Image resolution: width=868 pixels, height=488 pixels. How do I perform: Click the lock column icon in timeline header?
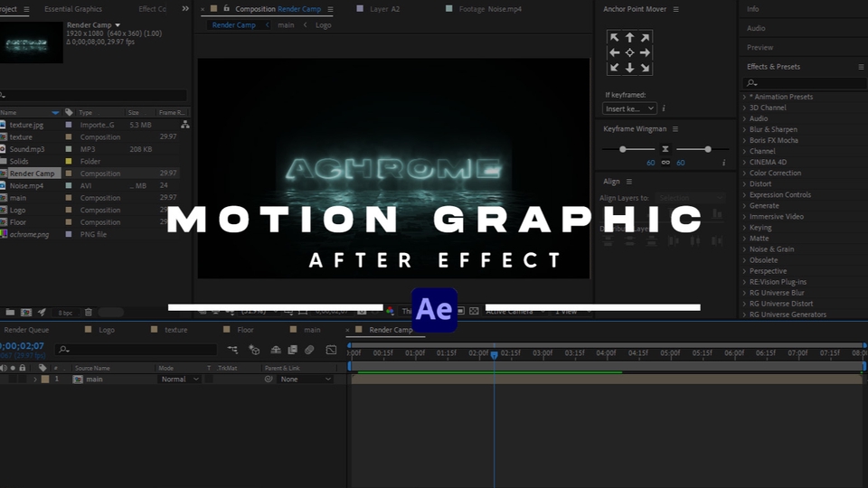coord(22,368)
